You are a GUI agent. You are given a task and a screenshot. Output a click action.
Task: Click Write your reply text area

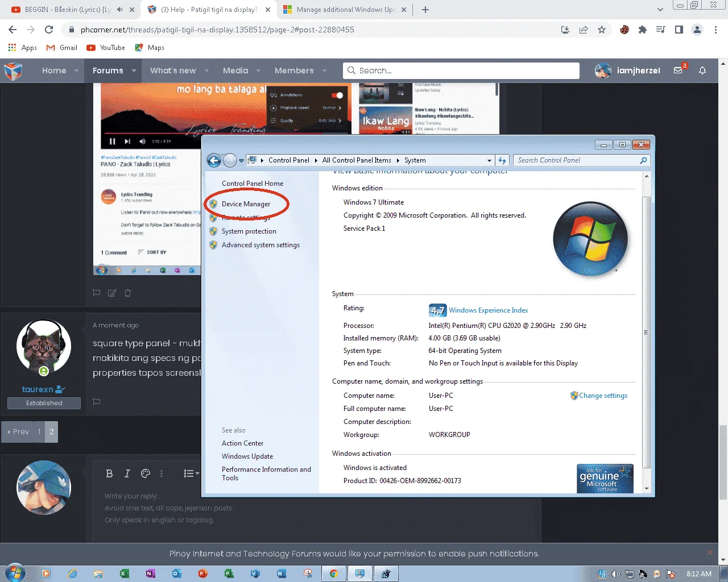[x=313, y=508]
